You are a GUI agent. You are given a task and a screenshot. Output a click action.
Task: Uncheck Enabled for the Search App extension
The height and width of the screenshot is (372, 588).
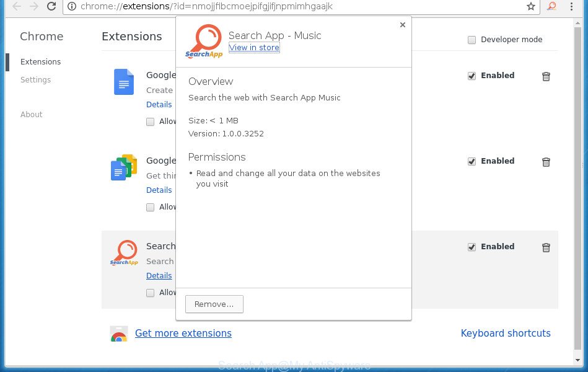pyautogui.click(x=472, y=247)
